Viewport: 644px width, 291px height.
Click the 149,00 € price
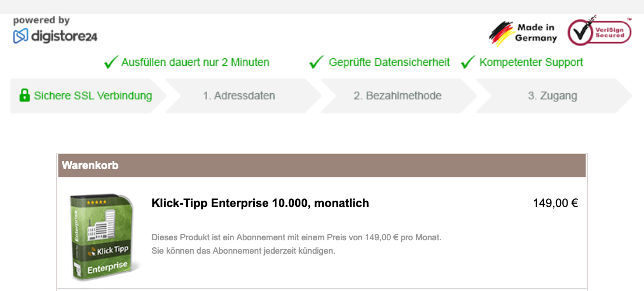pos(555,203)
